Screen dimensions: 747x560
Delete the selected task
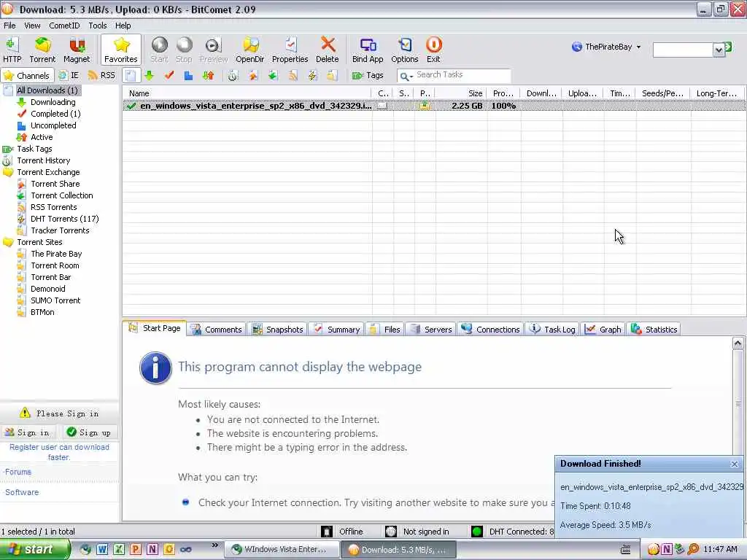pos(328,50)
